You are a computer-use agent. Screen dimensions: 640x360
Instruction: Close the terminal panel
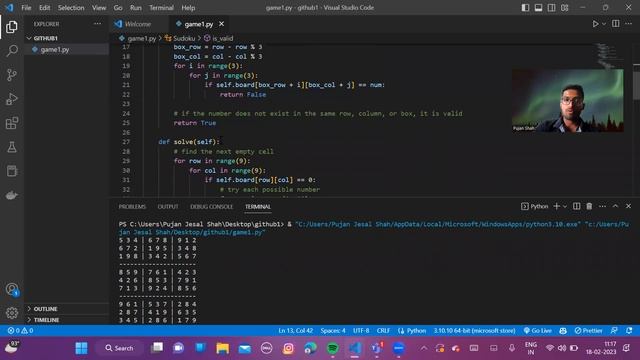pyautogui.click(x=629, y=206)
